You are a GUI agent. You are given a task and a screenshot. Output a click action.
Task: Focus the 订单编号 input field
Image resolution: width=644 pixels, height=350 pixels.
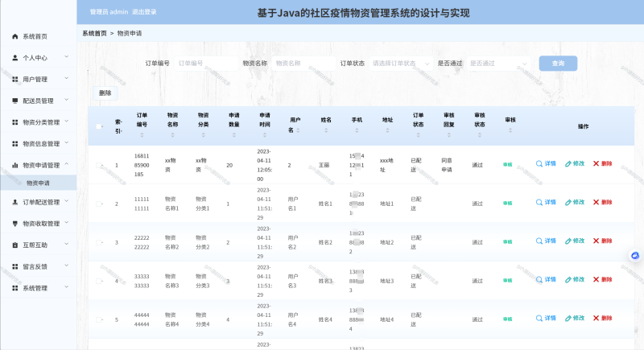[206, 64]
